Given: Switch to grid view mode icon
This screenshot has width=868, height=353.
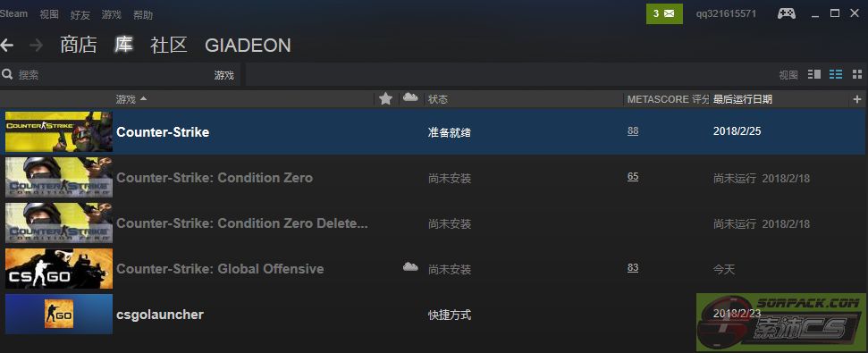Looking at the screenshot, I should click(x=857, y=75).
